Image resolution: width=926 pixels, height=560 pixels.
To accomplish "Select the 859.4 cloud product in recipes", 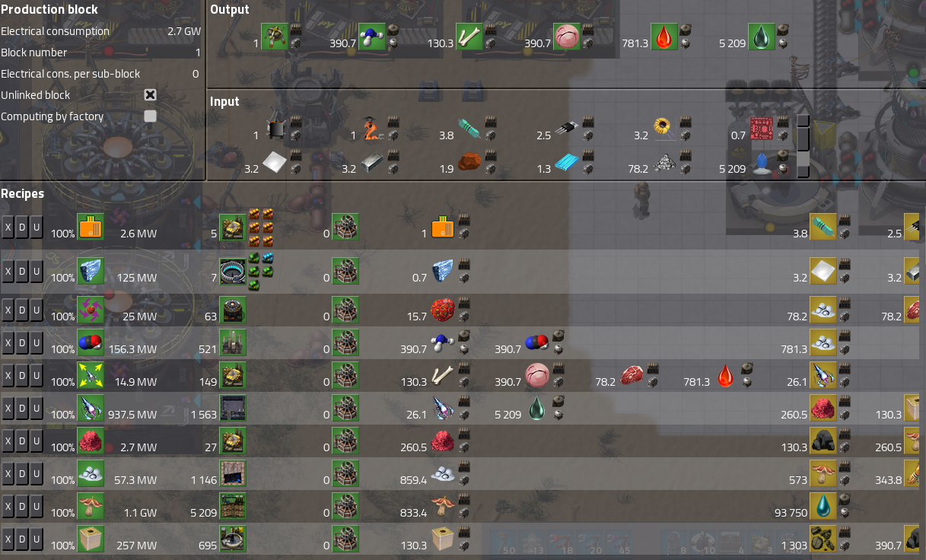I will pos(444,473).
